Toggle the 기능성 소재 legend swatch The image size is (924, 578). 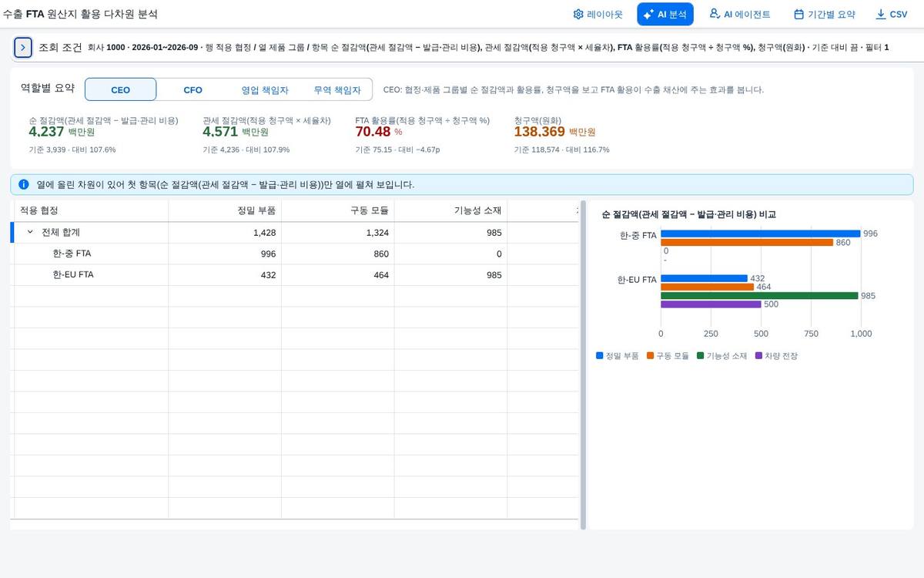click(700, 356)
